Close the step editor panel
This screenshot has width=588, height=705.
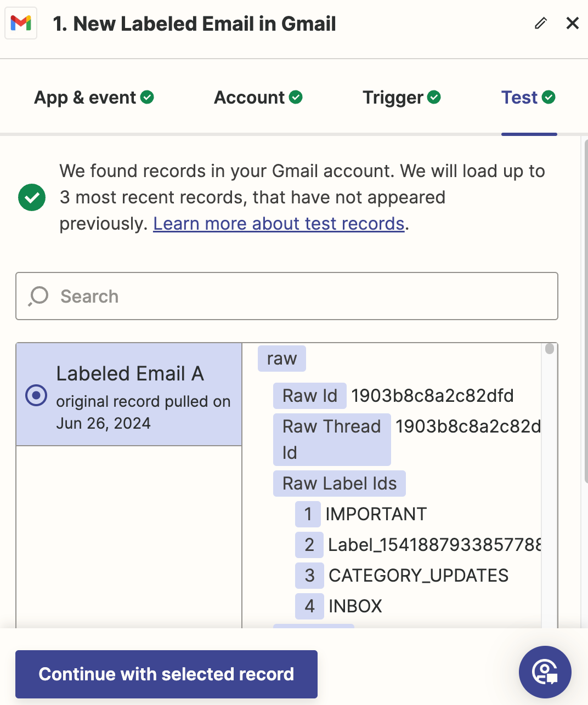[573, 23]
